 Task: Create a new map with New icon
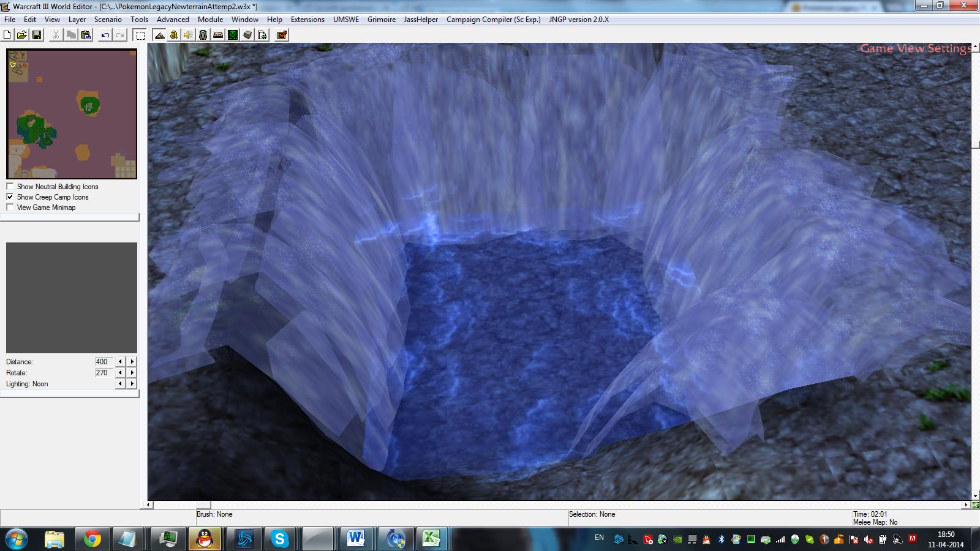pyautogui.click(x=7, y=36)
